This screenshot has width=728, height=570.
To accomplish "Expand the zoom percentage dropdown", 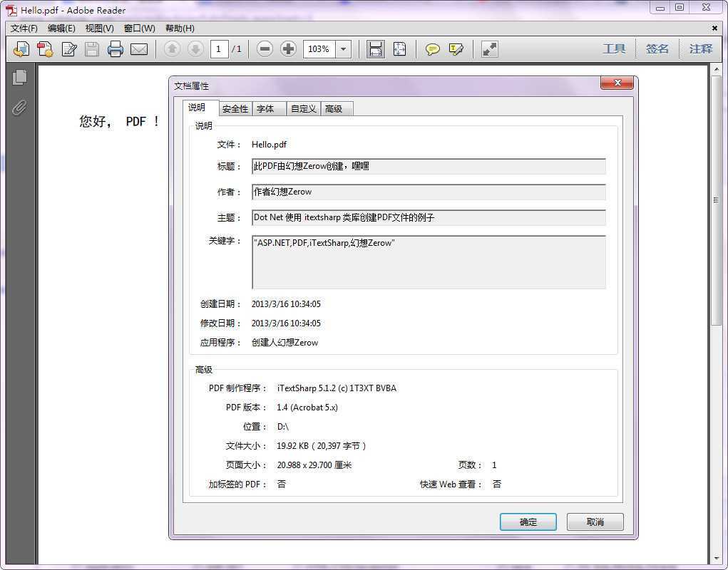I will click(x=343, y=48).
